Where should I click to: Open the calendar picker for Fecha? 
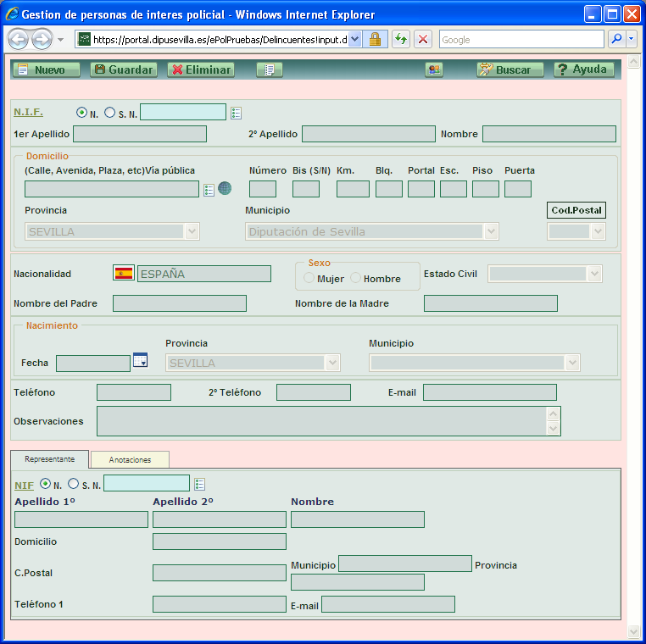coord(141,360)
